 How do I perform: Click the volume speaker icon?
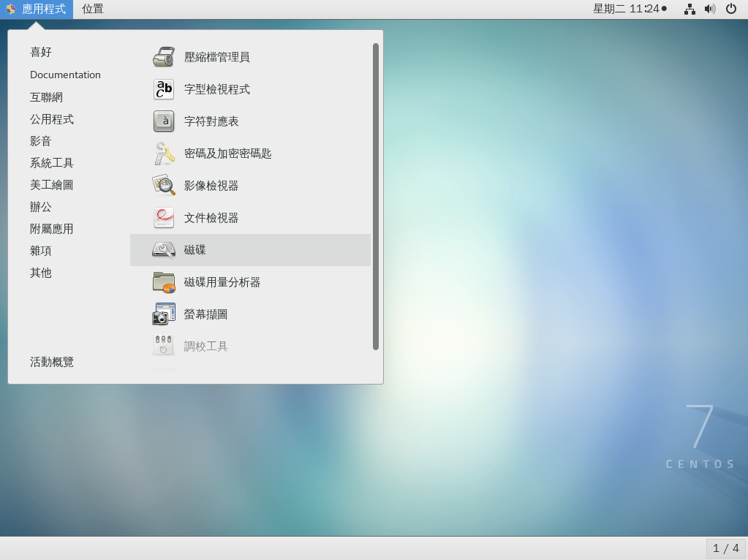pos(709,9)
